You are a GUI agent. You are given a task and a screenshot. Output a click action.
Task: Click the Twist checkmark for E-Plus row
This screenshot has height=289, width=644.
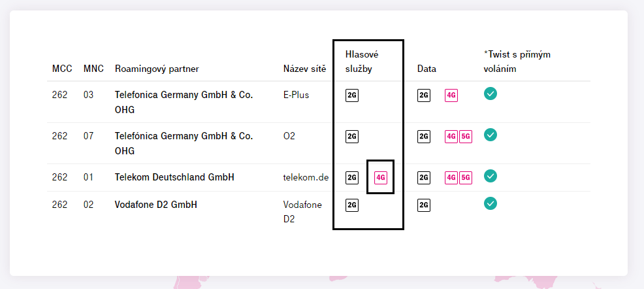click(491, 93)
